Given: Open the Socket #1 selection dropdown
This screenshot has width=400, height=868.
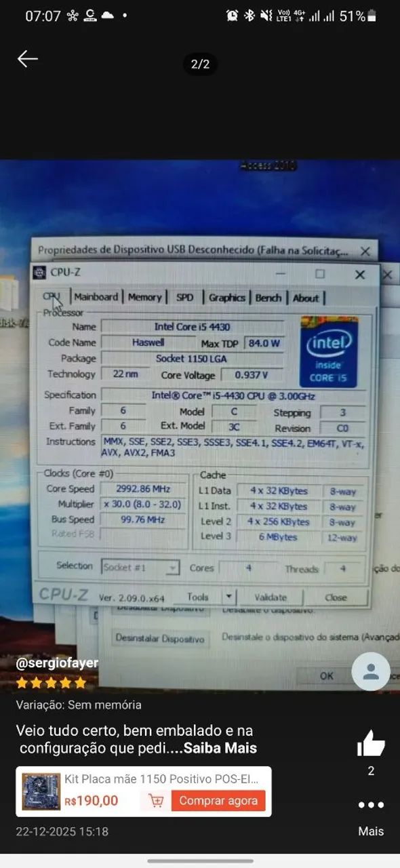Looking at the screenshot, I should tap(140, 567).
